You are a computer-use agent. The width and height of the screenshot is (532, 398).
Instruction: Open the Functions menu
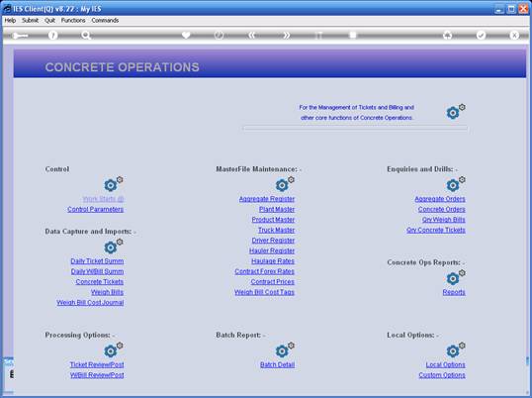73,21
